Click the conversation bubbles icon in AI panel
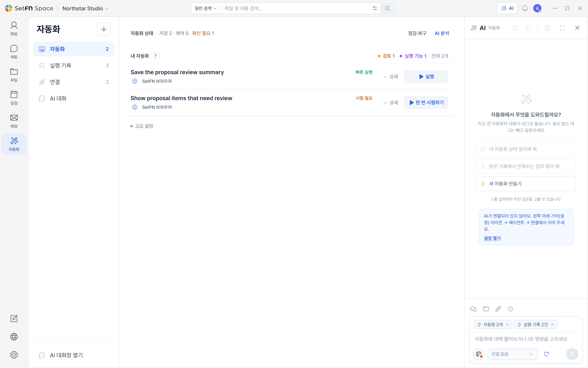The image size is (588, 368). (x=473, y=309)
